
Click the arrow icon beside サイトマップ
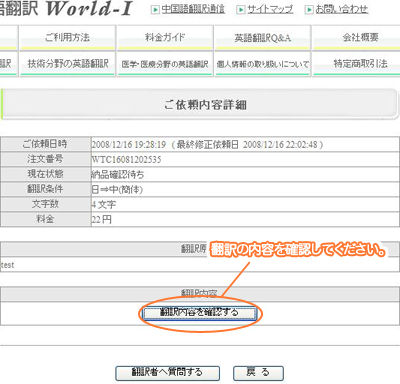click(240, 10)
